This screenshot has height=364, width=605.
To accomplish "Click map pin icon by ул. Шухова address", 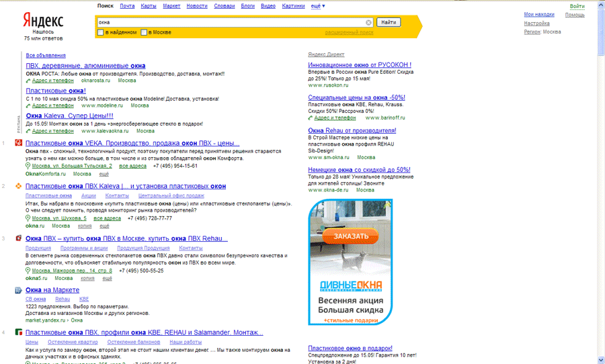I will pyautogui.click(x=28, y=218).
